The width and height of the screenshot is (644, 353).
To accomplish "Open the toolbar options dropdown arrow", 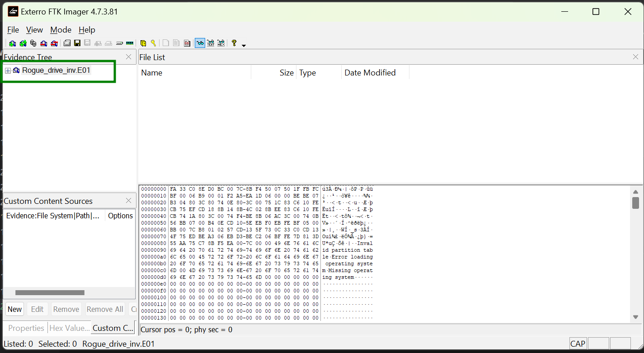I will (244, 45).
